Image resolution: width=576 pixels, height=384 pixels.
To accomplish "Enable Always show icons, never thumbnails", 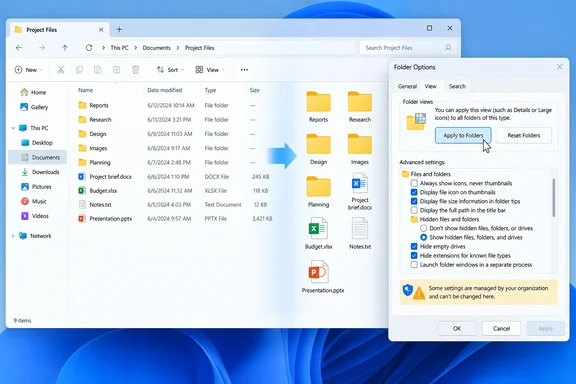I will [414, 183].
